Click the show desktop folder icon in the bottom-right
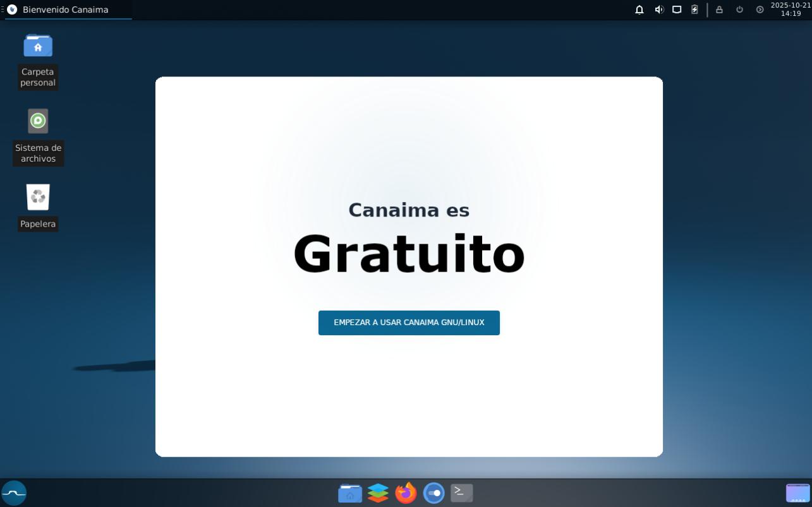The image size is (812, 507). click(x=797, y=492)
